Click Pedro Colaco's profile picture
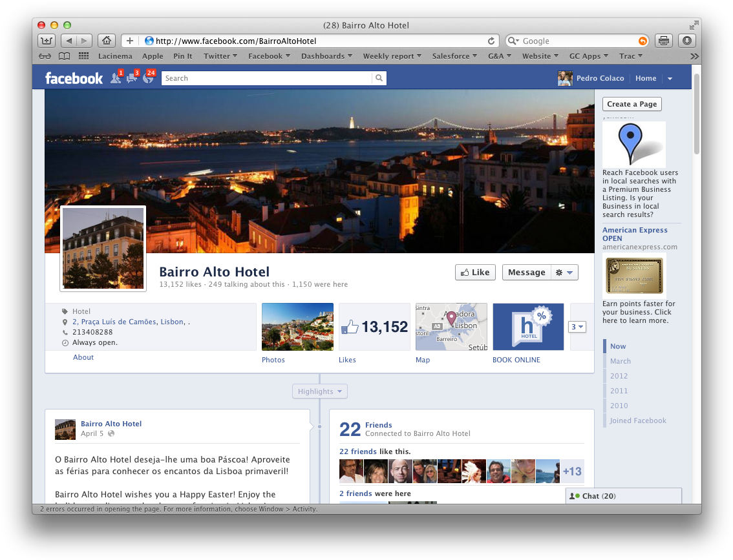The image size is (733, 560). [564, 78]
